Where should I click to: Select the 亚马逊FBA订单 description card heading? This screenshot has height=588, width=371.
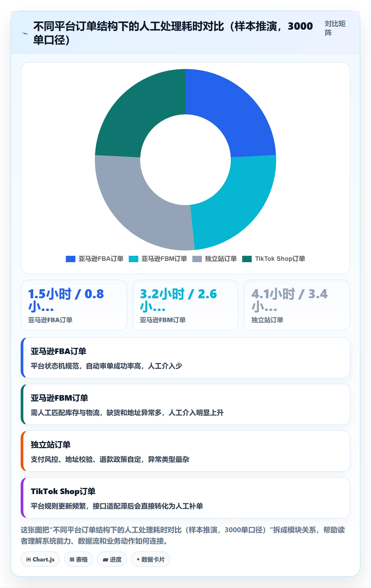(59, 351)
